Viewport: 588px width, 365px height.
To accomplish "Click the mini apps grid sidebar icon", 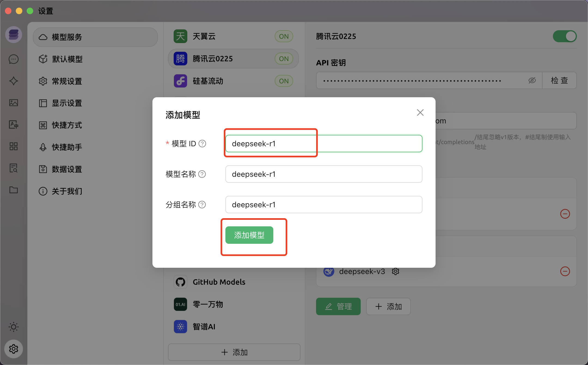I will click(14, 146).
